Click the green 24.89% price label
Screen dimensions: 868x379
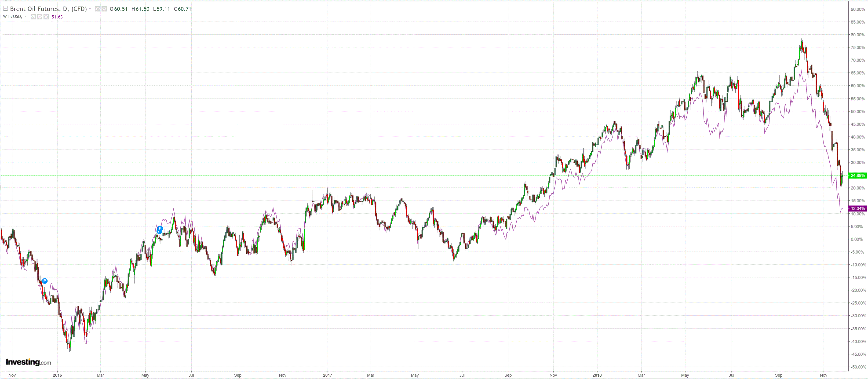pyautogui.click(x=857, y=175)
